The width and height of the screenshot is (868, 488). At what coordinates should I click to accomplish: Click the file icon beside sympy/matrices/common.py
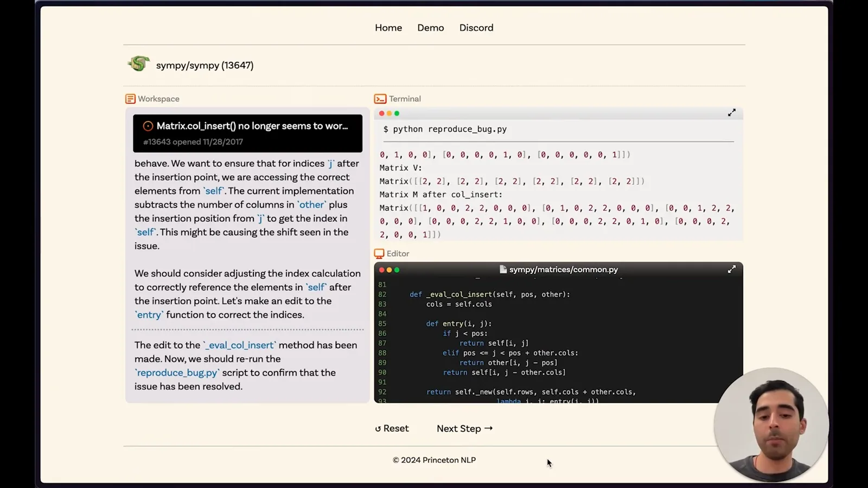pos(503,269)
